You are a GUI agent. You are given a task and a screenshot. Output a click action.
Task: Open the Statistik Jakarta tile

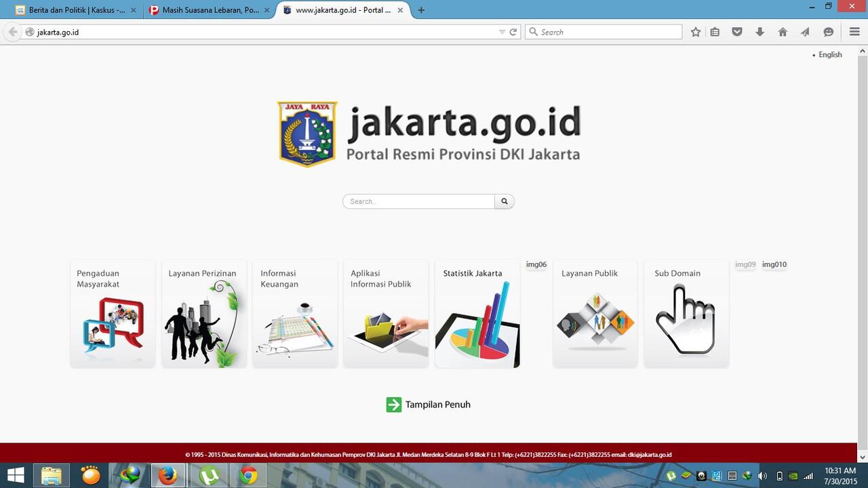point(477,314)
